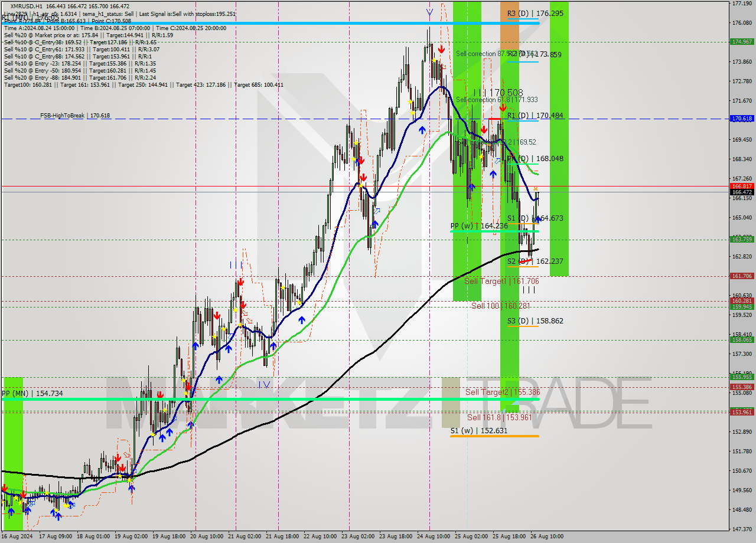Click the green 163.759 price axis tag
Screen dimensions: 756x543
point(742,240)
